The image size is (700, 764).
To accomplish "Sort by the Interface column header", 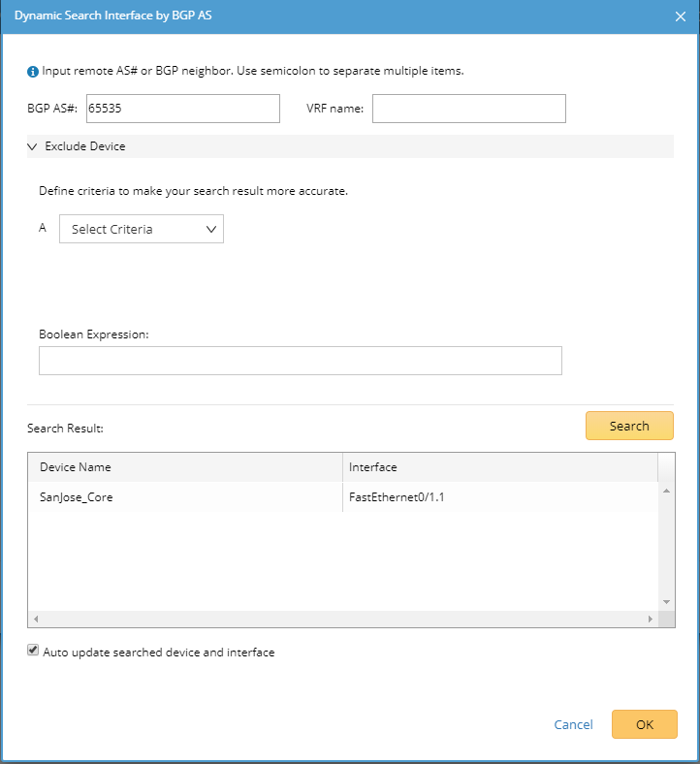I will pyautogui.click(x=499, y=467).
